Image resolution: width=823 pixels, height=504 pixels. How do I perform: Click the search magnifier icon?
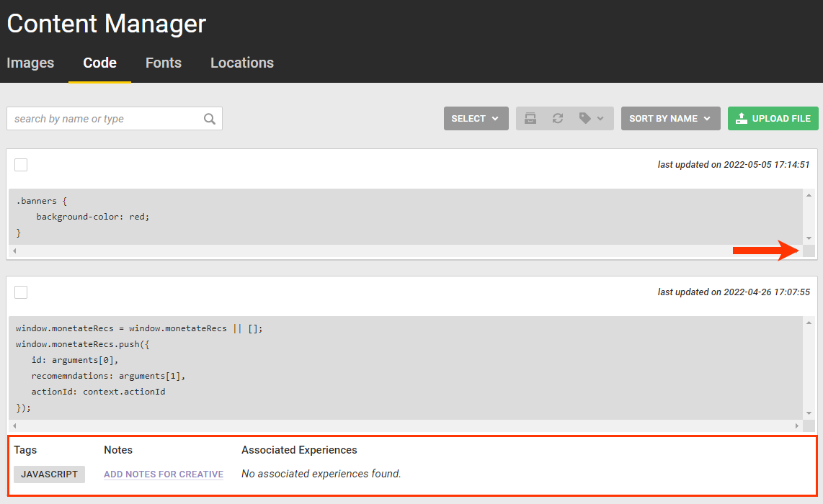210,119
